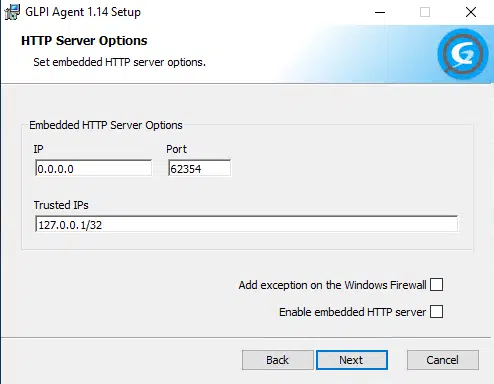Cancel the GLPI Agent installation
Image resolution: width=494 pixels, height=384 pixels.
click(443, 360)
